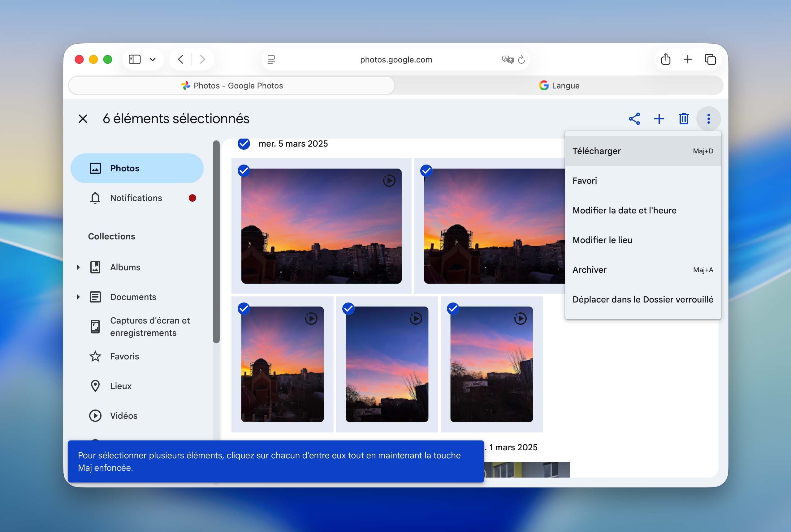Screen dimensions: 791x532
Task: Open bottom-left portrait sunset thumbnail
Action: coord(283,364)
